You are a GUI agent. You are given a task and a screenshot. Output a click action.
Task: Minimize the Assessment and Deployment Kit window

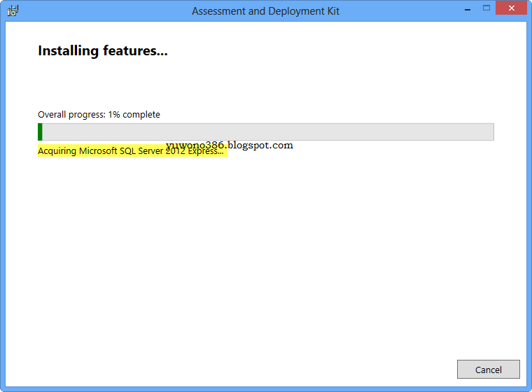click(x=468, y=9)
